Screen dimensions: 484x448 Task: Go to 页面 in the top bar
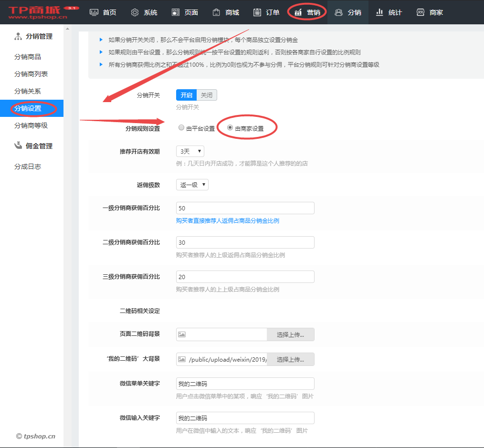(185, 12)
